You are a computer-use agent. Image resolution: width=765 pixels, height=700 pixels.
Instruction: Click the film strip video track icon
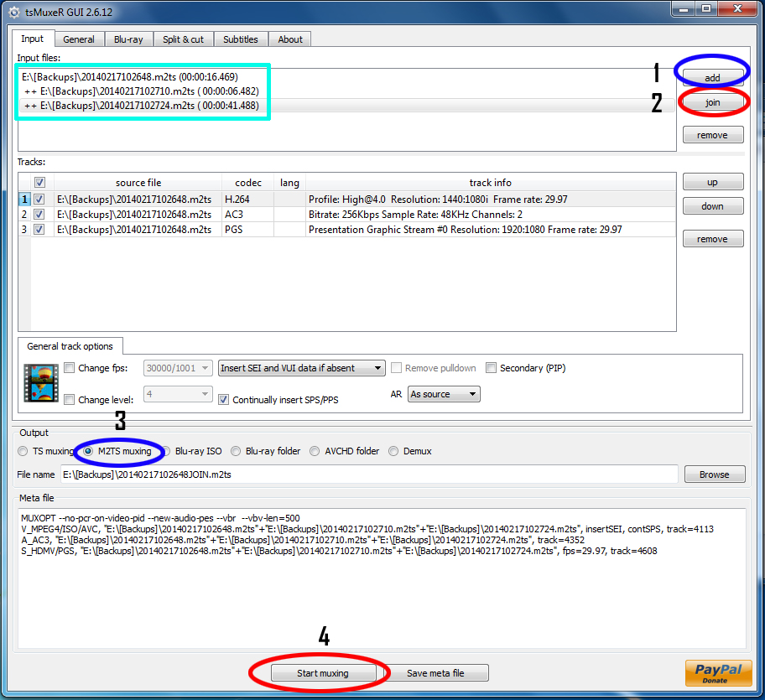(41, 383)
